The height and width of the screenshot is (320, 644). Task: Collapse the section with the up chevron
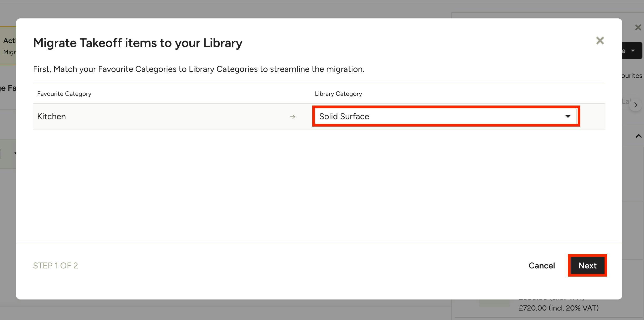(638, 136)
